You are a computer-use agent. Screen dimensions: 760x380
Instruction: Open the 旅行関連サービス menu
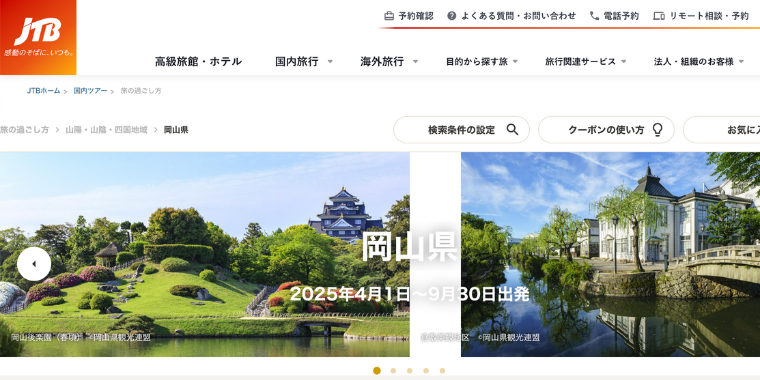pos(580,62)
